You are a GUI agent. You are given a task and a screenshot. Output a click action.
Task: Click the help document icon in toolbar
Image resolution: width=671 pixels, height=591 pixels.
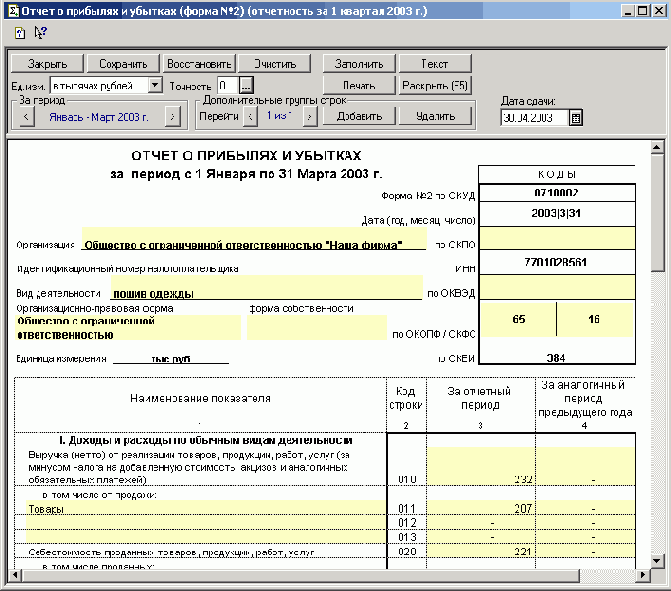pyautogui.click(x=20, y=33)
